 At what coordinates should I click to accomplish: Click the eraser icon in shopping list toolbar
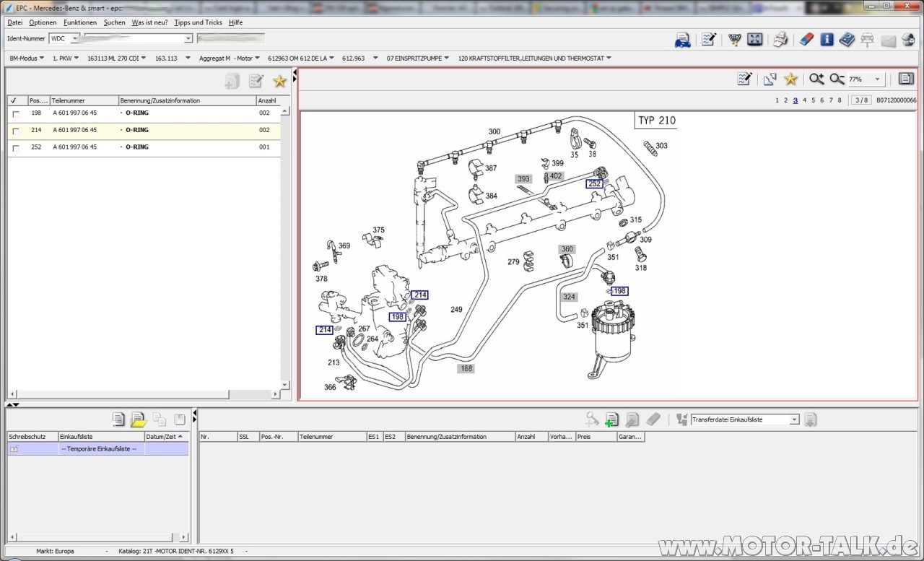[x=653, y=419]
